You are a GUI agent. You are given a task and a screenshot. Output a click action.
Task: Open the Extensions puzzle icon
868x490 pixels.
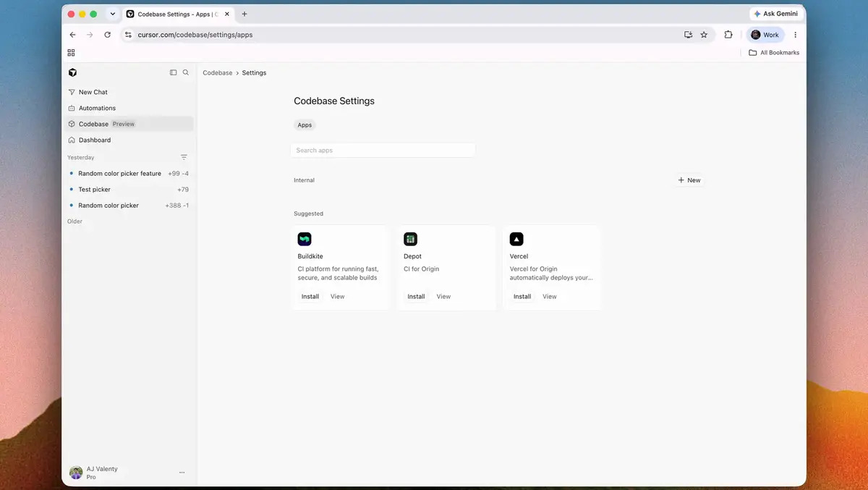coord(728,35)
